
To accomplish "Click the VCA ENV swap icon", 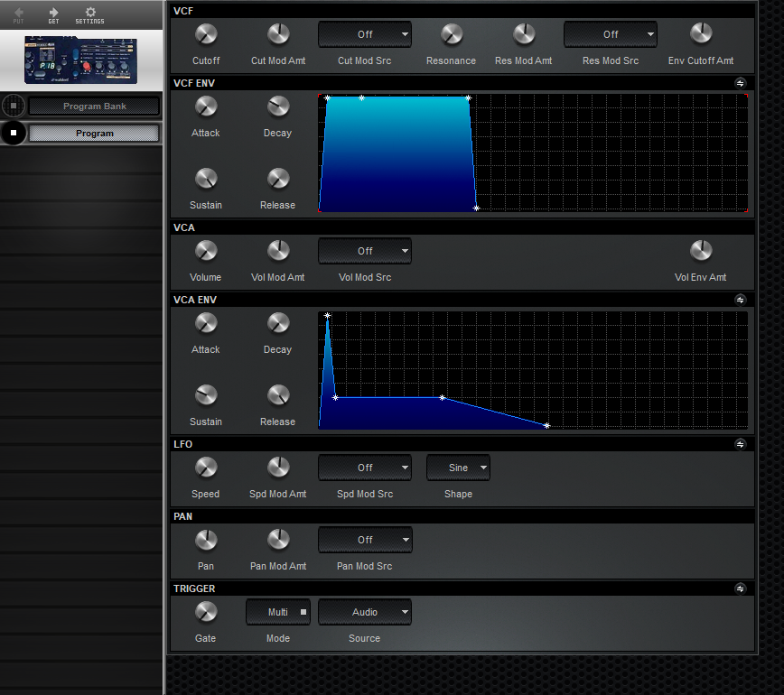I will pyautogui.click(x=741, y=300).
